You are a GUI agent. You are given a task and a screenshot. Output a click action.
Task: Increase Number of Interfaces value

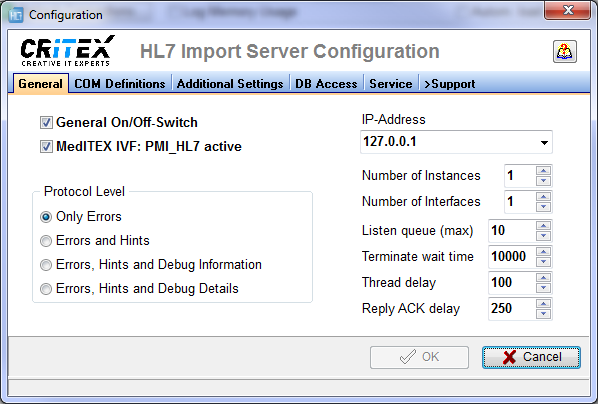click(543, 196)
